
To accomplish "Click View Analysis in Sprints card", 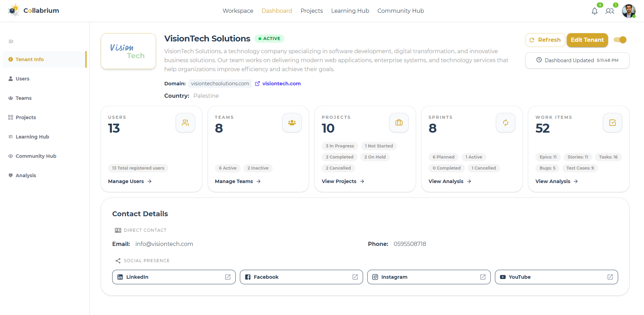I will click(450, 181).
